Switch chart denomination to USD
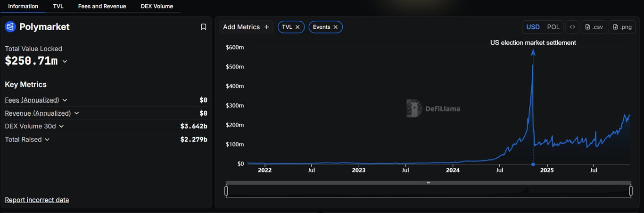Image resolution: width=644 pixels, height=213 pixels. [533, 27]
